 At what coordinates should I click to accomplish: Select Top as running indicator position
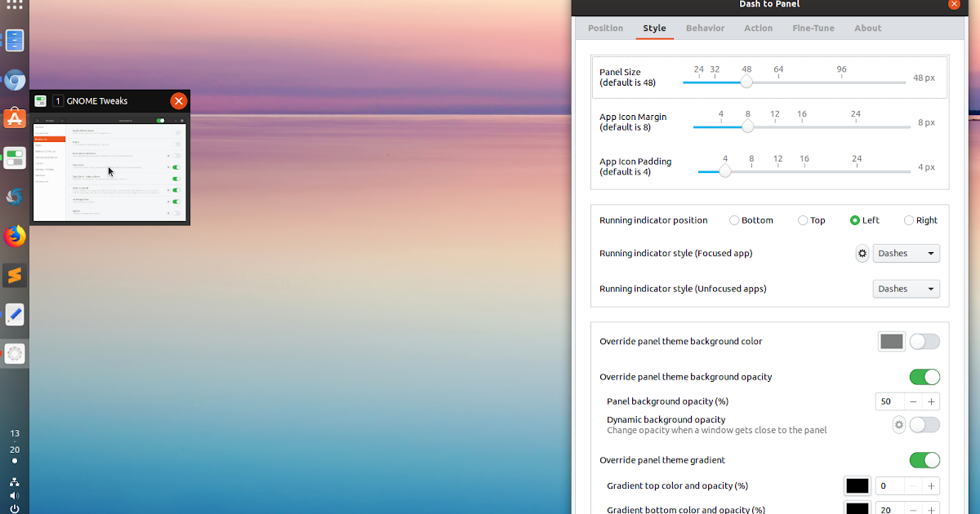[802, 219]
